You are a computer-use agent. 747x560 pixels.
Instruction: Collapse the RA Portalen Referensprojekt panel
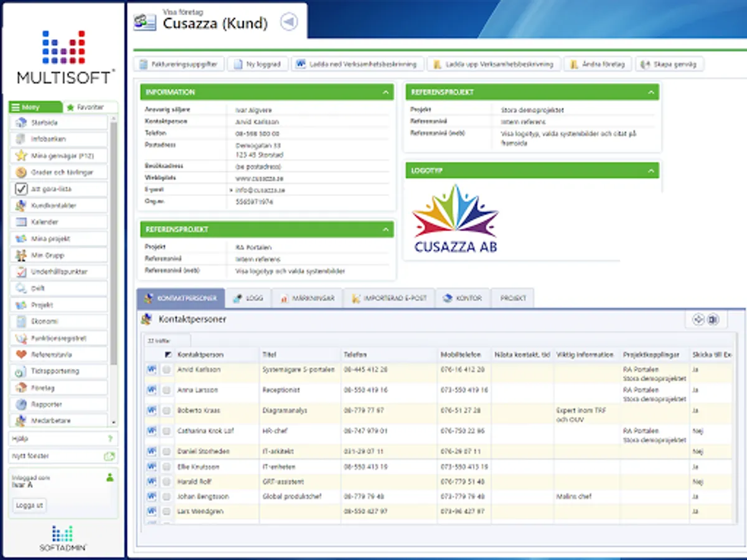tap(385, 230)
